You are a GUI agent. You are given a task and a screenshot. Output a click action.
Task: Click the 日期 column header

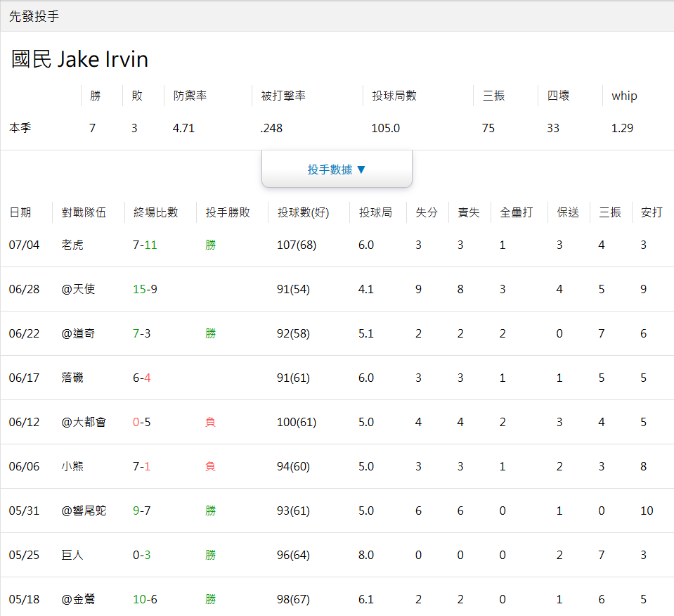(x=20, y=212)
